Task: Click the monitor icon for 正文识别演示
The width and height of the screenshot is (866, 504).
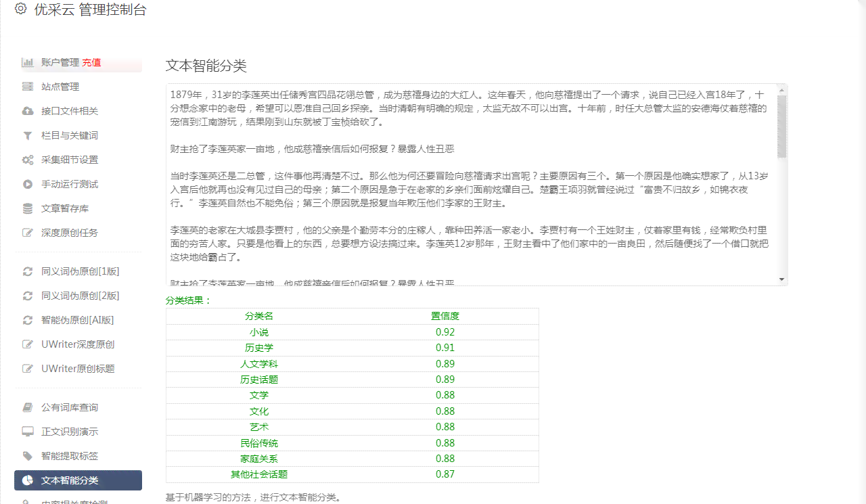Action: 28,432
